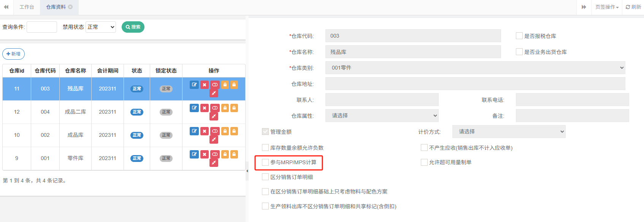
Task: Check the 是否报税仓库 checkbox
Action: coord(519,36)
